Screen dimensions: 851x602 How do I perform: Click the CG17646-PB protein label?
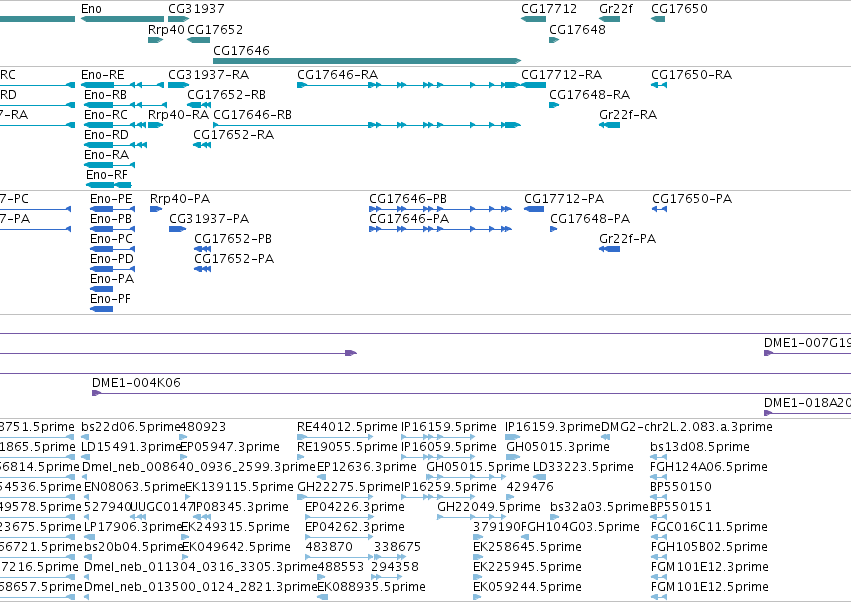408,199
